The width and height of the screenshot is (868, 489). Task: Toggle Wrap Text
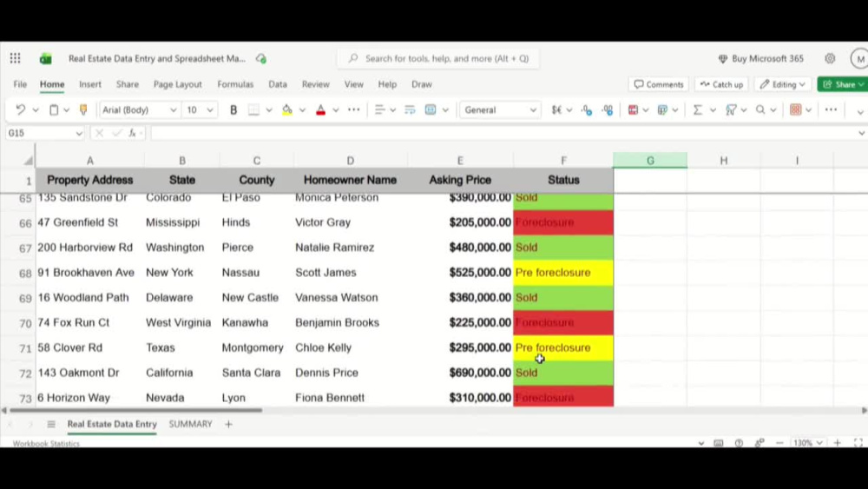point(410,109)
